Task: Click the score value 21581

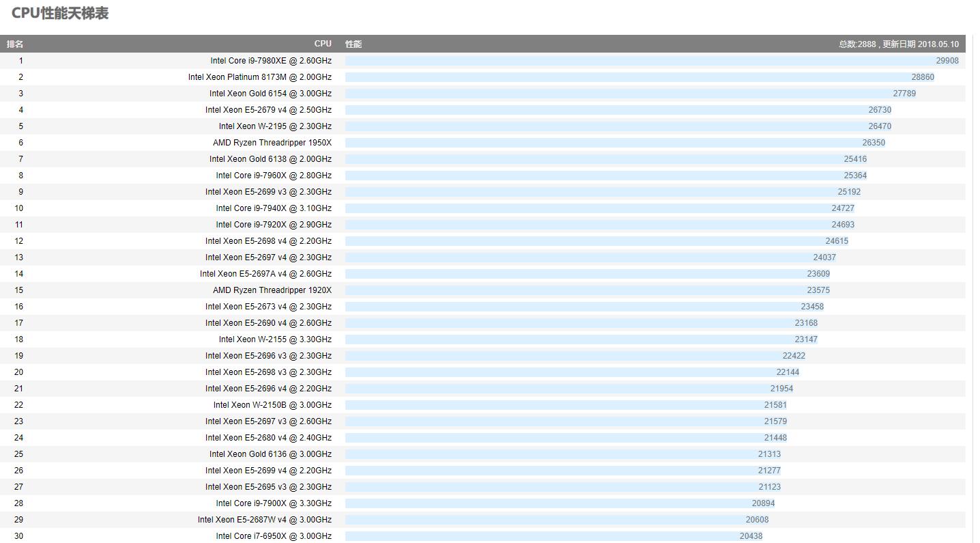Action: (775, 405)
